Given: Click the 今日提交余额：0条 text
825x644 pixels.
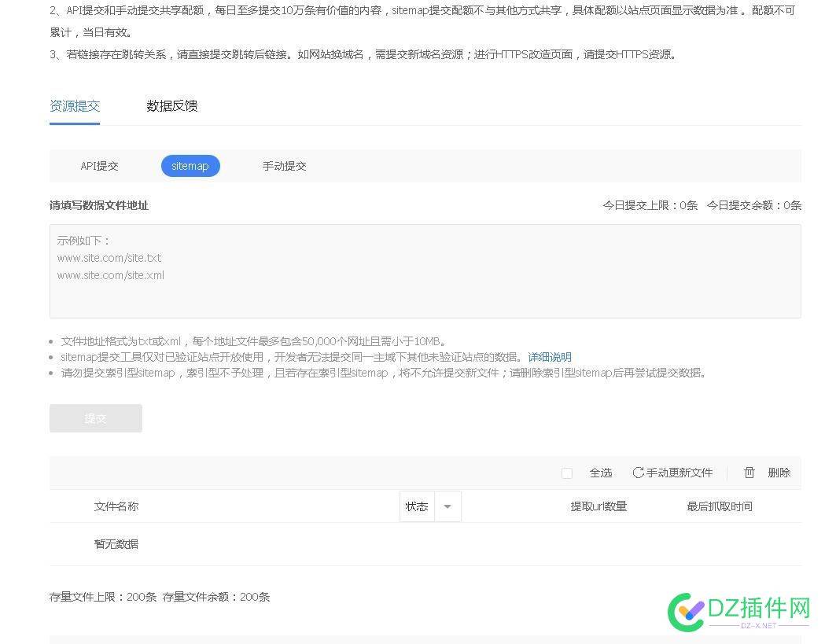Looking at the screenshot, I should 754,205.
